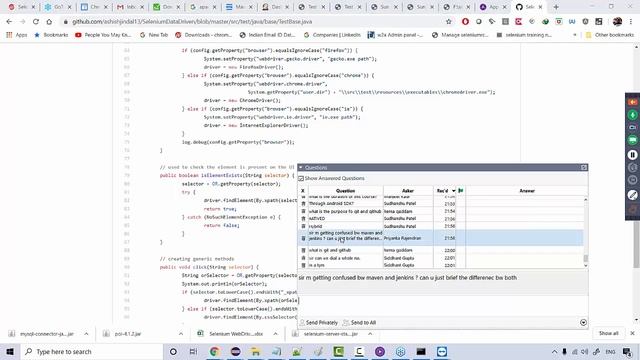640x360 pixels.
Task: Open 'People You May Know' bookmark
Action: (x=103, y=35)
